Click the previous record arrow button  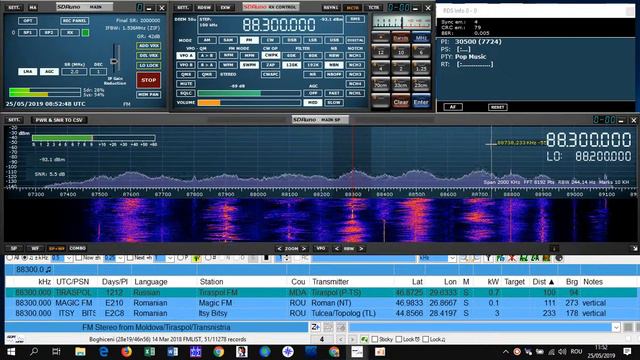pyautogui.click(x=341, y=339)
